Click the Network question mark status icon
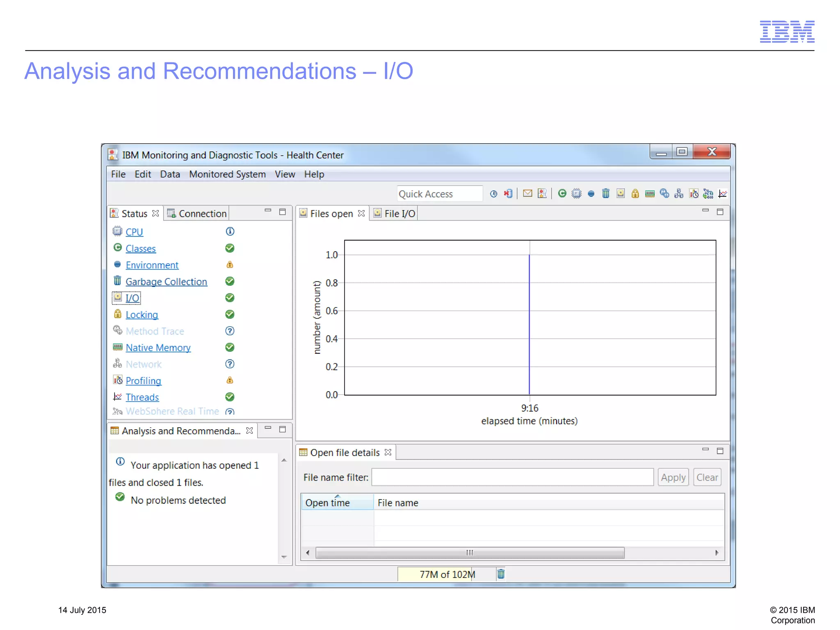The width and height of the screenshot is (840, 630). [x=230, y=364]
